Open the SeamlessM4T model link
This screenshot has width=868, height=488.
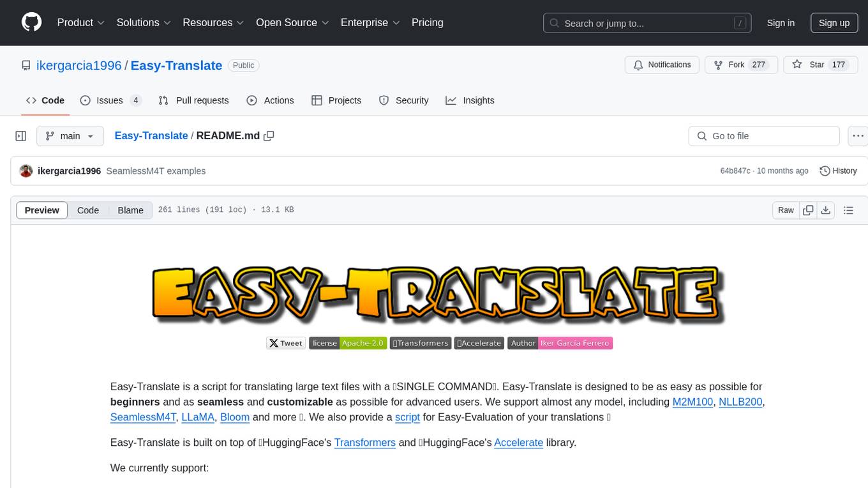[143, 417]
